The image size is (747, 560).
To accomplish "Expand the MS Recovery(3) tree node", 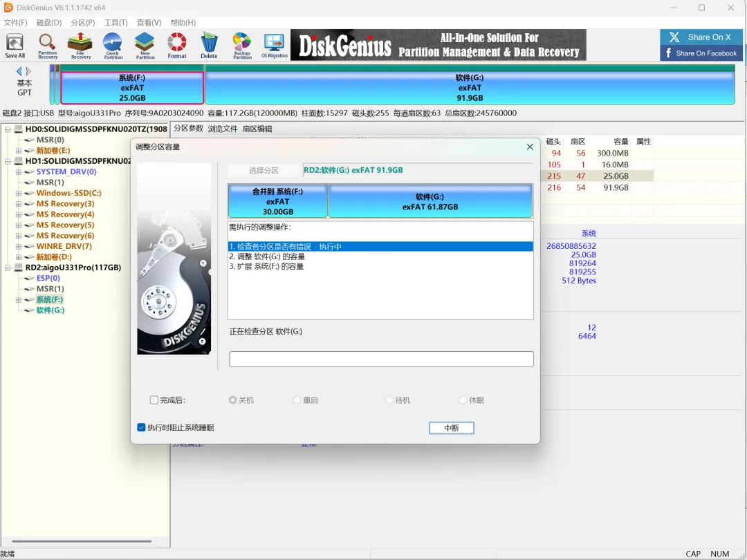I will pyautogui.click(x=19, y=204).
